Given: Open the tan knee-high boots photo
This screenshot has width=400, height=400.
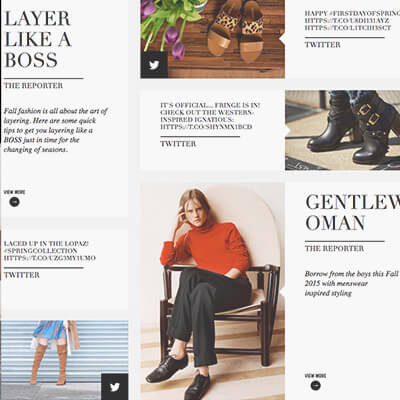Looking at the screenshot, I should click(64, 360).
